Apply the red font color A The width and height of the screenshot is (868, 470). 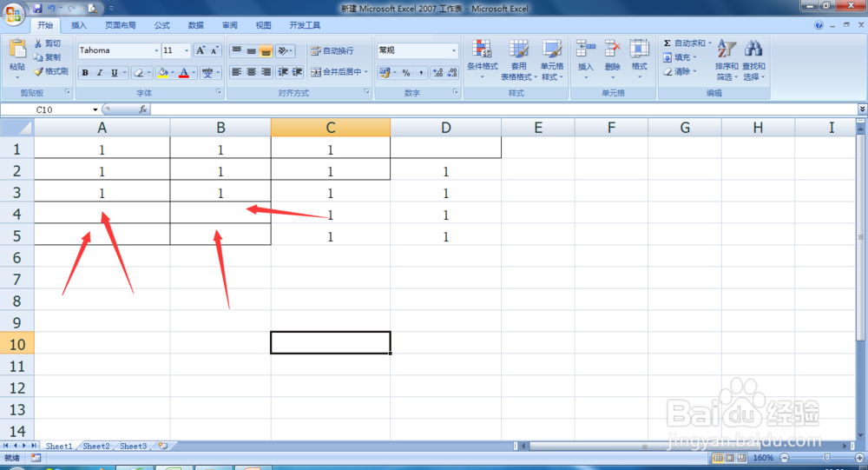point(184,73)
